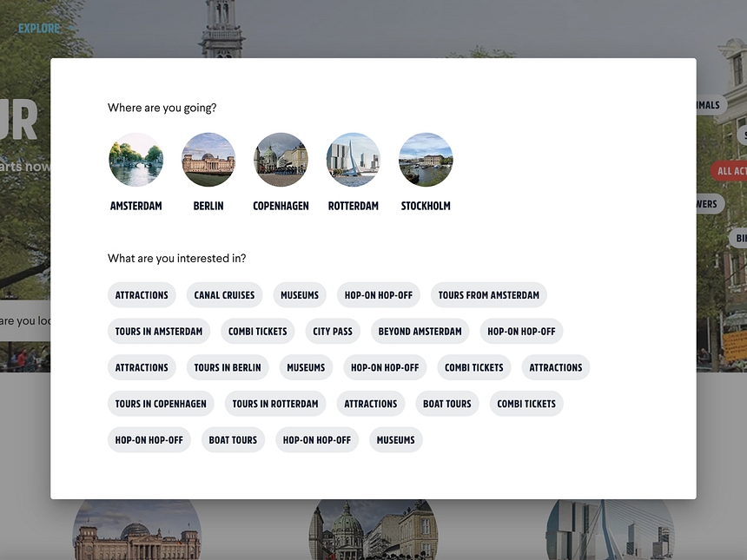The width and height of the screenshot is (747, 560).
Task: Pick Museums chip next to Tours in Berlin
Action: point(306,367)
